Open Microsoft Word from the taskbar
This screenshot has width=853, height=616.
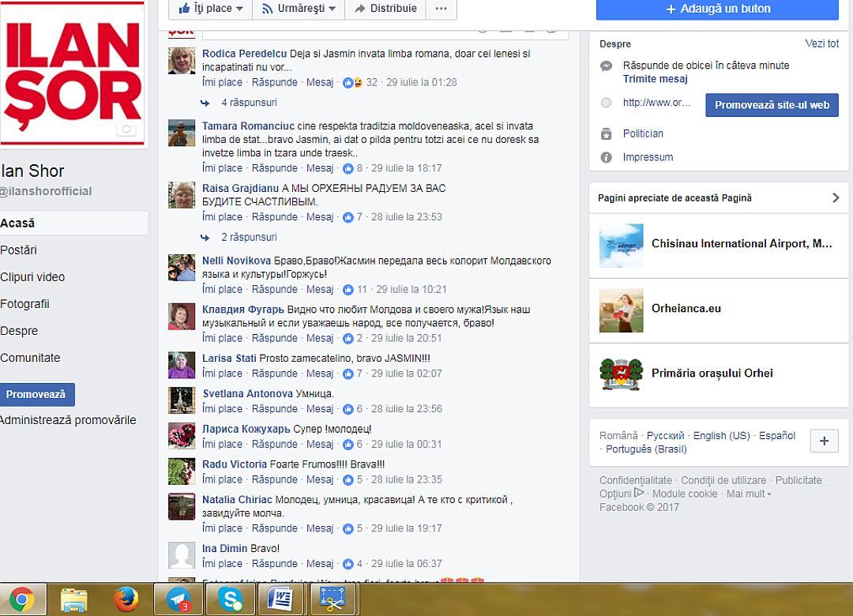(x=281, y=599)
